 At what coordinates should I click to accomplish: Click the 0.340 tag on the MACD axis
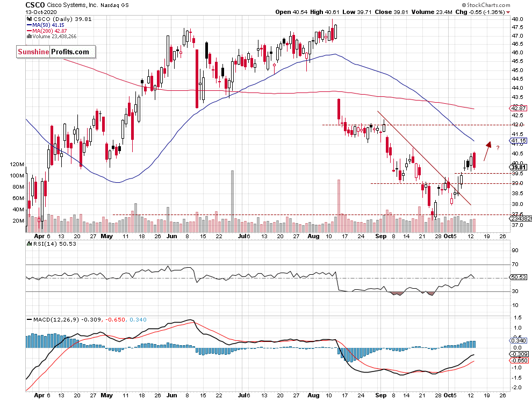tap(519, 340)
